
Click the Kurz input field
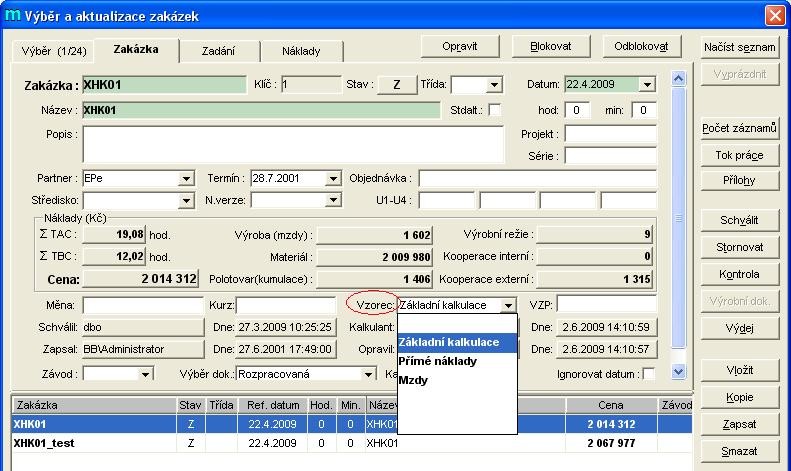coord(286,305)
